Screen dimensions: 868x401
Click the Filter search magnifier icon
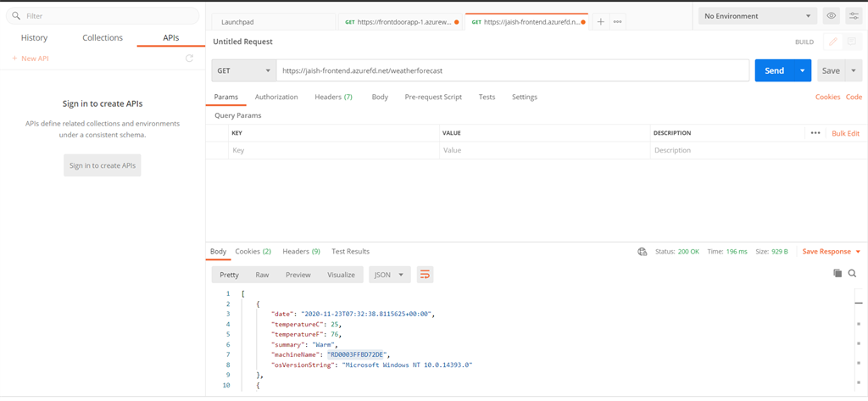[16, 16]
